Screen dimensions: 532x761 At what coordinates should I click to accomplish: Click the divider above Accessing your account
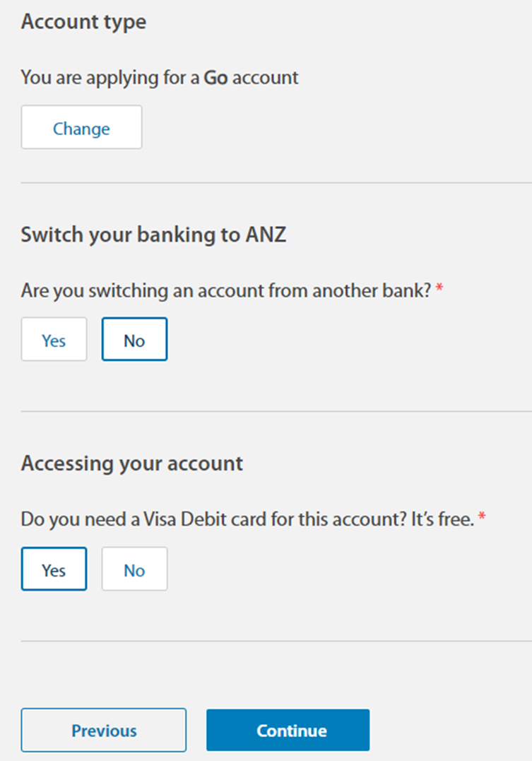[276, 411]
